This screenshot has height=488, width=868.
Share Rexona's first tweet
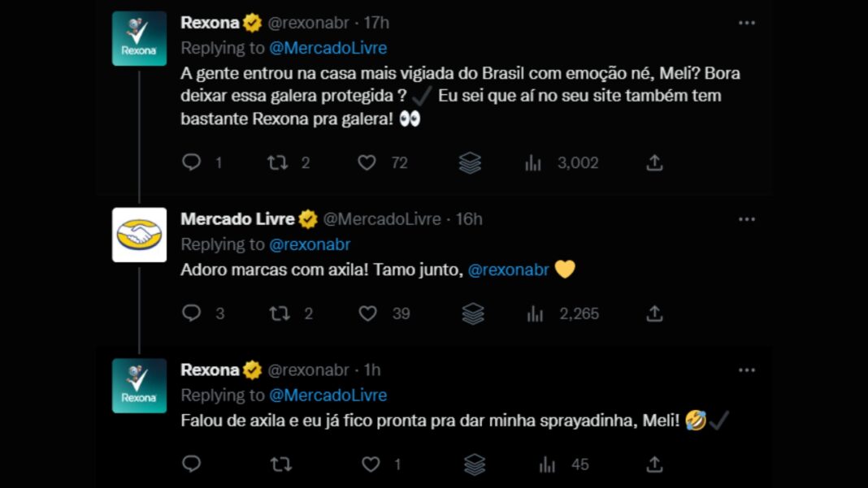coord(654,162)
